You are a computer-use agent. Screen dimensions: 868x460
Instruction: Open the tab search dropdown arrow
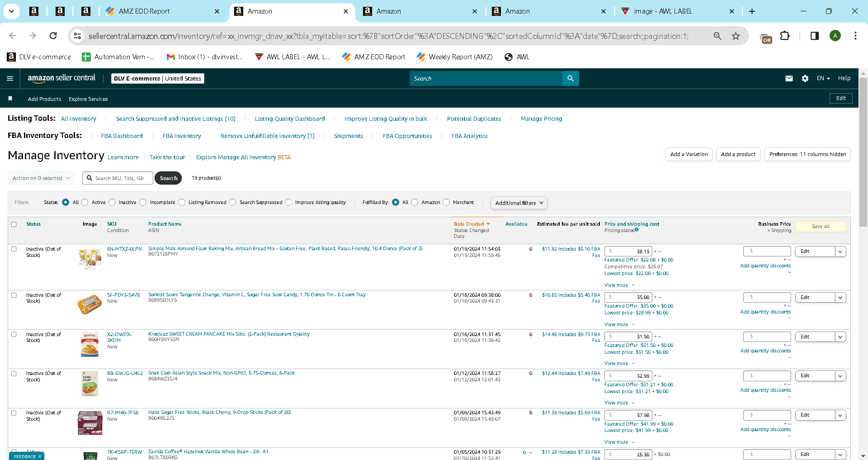tap(11, 11)
